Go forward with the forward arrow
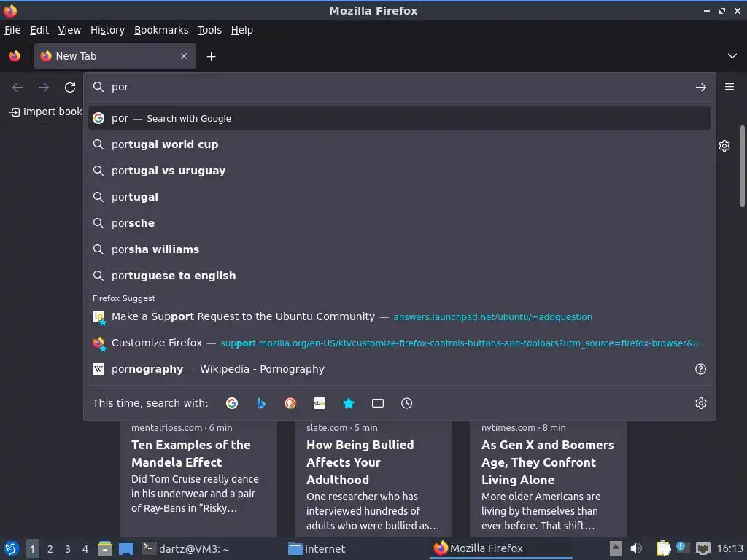This screenshot has height=560, width=747. tap(44, 87)
